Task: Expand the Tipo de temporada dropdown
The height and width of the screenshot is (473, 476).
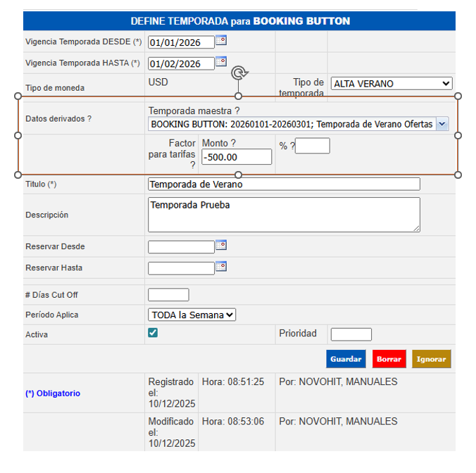Action: (x=391, y=84)
